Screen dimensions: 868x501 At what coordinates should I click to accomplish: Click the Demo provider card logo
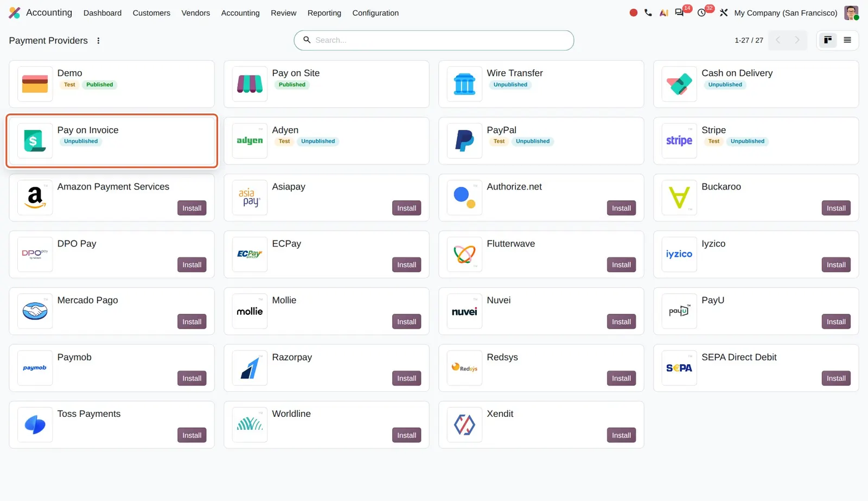[35, 84]
